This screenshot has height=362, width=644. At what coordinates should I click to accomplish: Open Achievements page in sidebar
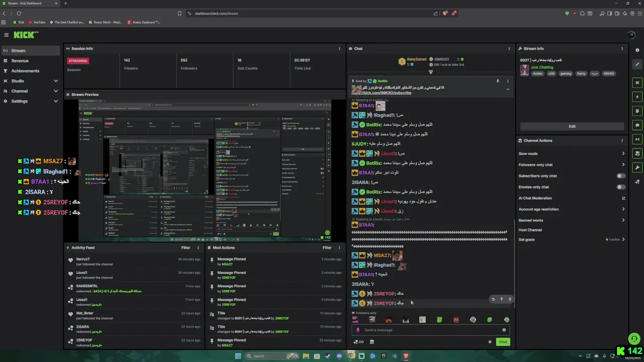coord(31,71)
